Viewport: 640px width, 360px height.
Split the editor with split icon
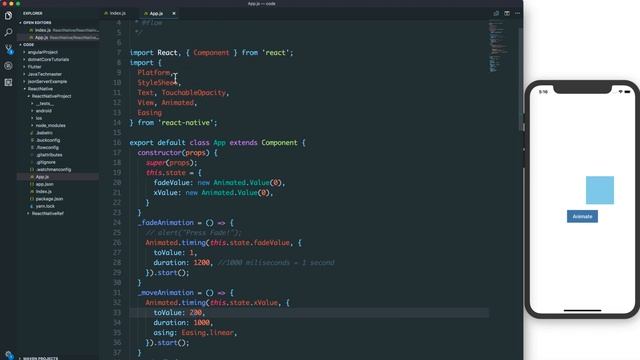[x=507, y=13]
